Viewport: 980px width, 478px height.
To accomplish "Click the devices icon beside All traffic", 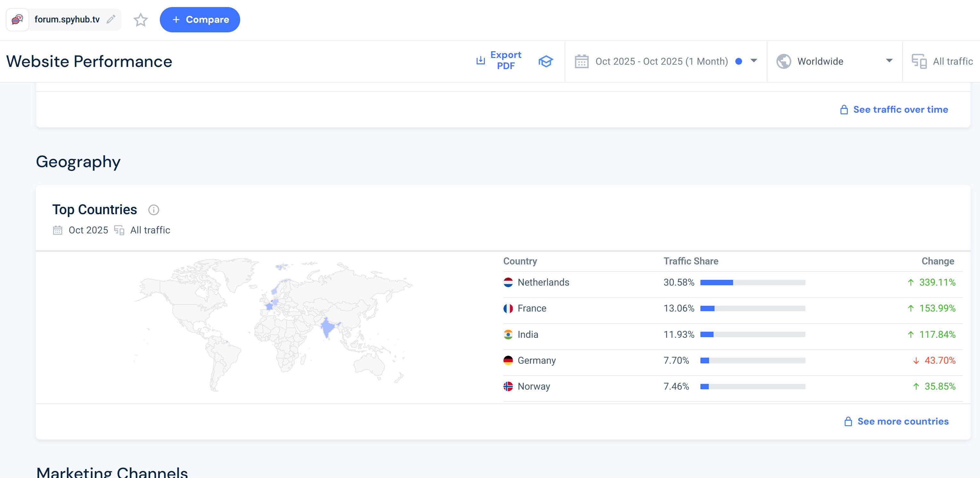I will click(919, 61).
